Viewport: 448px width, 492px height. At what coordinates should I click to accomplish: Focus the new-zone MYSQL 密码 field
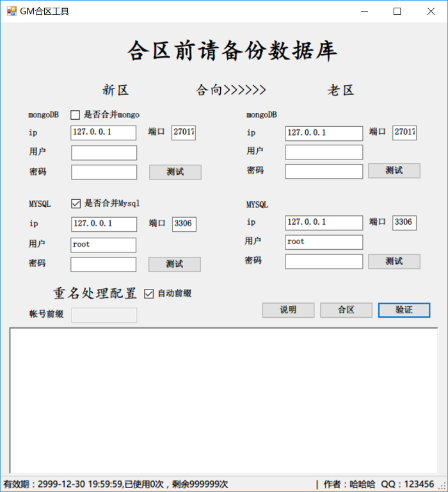pos(104,265)
